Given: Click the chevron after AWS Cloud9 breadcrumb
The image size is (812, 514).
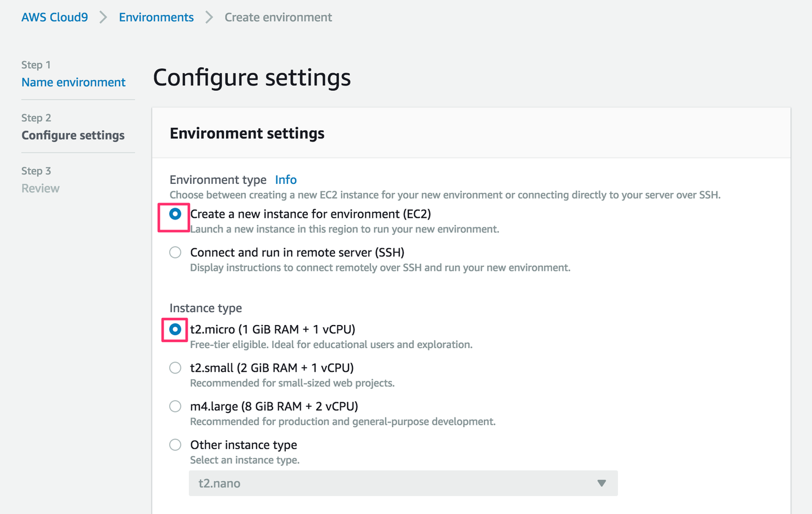Looking at the screenshot, I should [103, 17].
